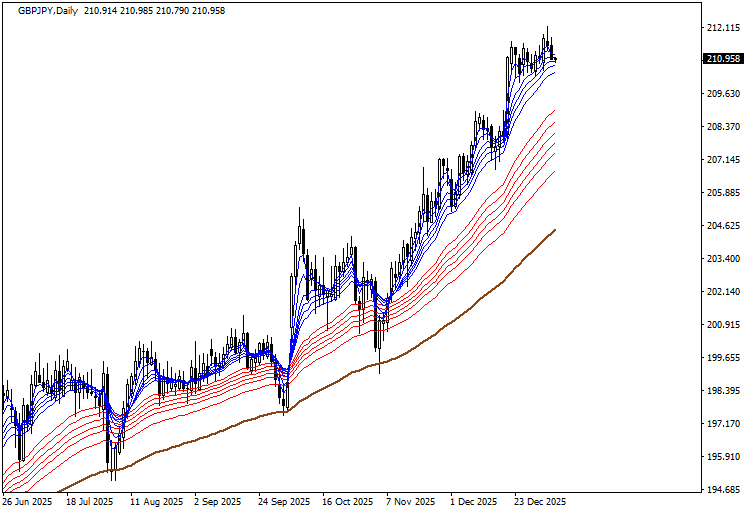
Task: Click the 11 Aug 2025 date label
Action: [x=156, y=502]
